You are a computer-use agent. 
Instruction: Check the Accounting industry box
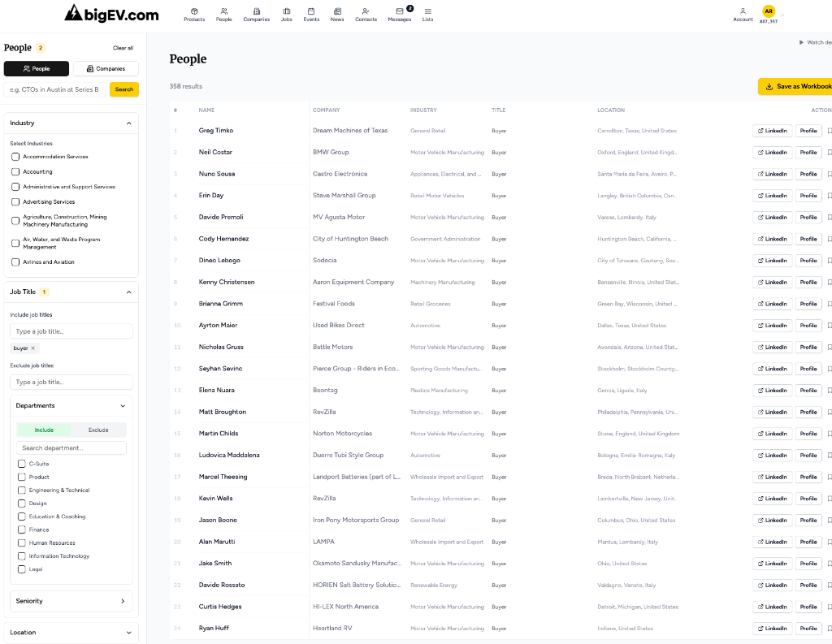tap(15, 172)
